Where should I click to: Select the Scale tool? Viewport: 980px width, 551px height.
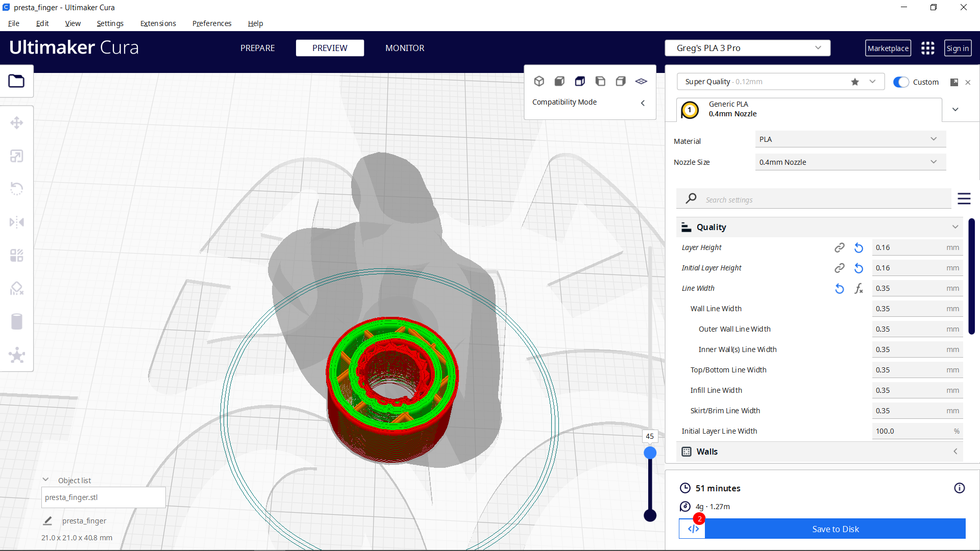[x=17, y=156]
